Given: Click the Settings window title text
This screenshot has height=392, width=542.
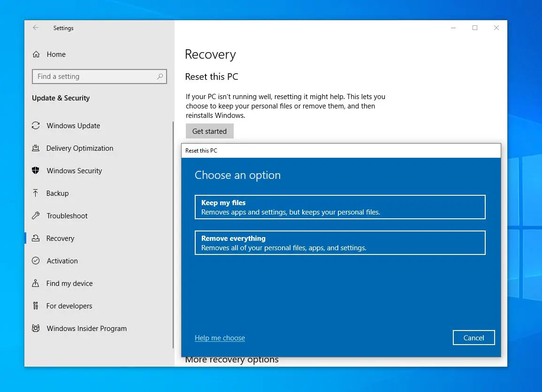Looking at the screenshot, I should click(63, 28).
